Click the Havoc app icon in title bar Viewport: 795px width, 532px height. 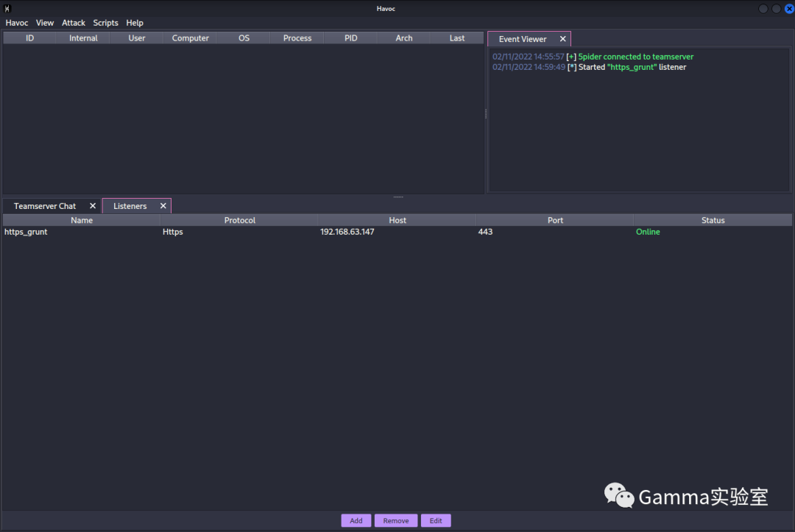pyautogui.click(x=7, y=9)
